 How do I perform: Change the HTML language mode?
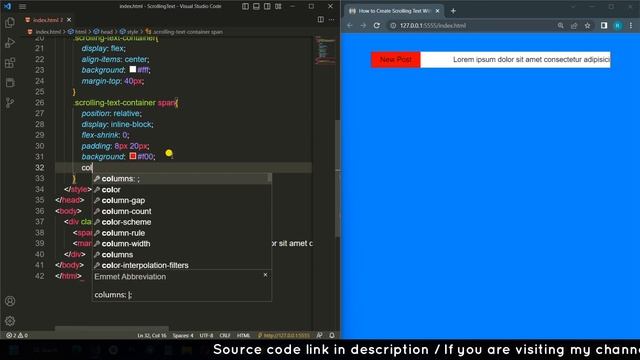click(244, 336)
